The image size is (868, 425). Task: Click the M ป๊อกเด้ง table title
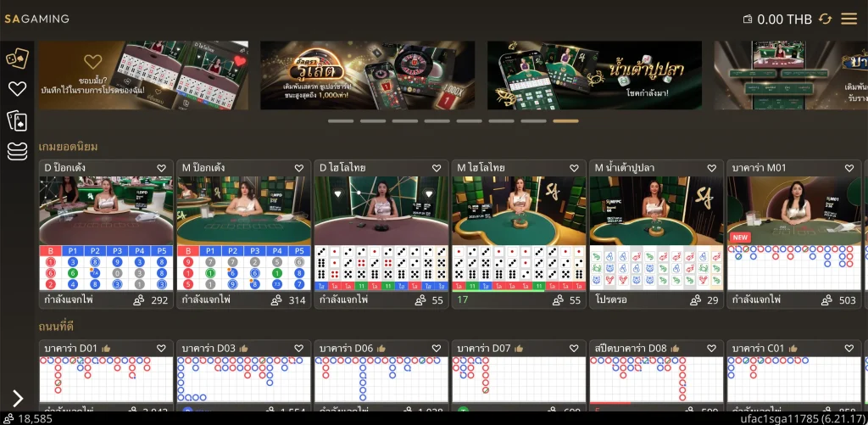click(203, 168)
